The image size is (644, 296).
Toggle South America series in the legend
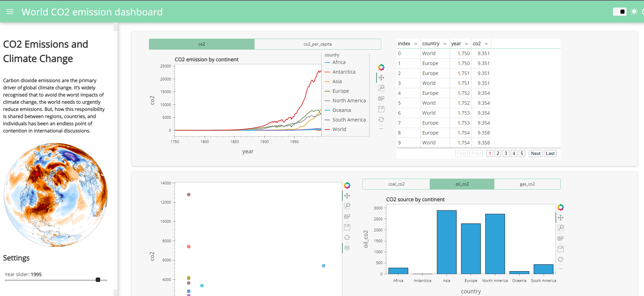tap(345, 120)
